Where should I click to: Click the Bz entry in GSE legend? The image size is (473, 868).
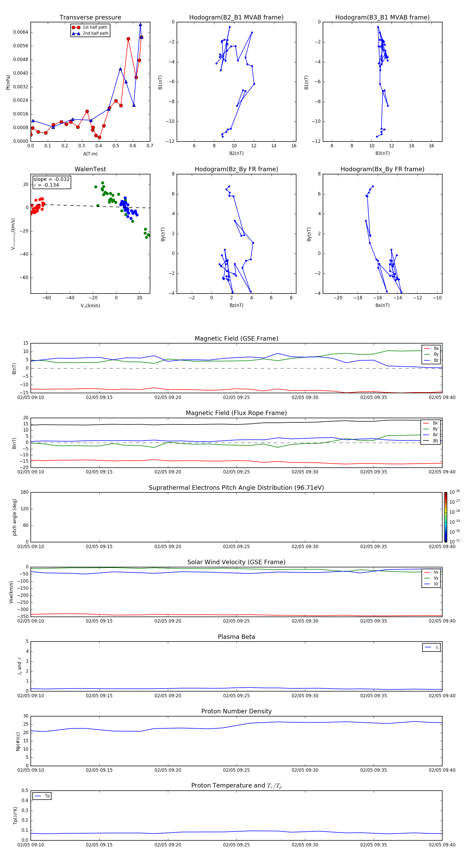click(431, 360)
